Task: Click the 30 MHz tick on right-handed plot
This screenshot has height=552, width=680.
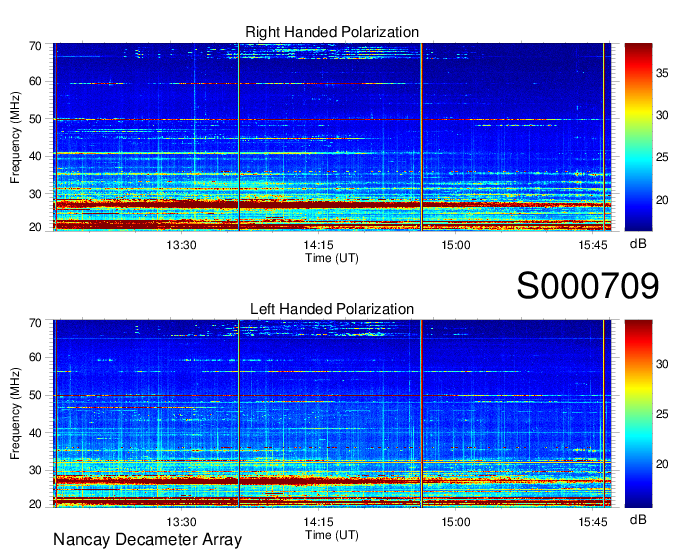Action: [35, 194]
